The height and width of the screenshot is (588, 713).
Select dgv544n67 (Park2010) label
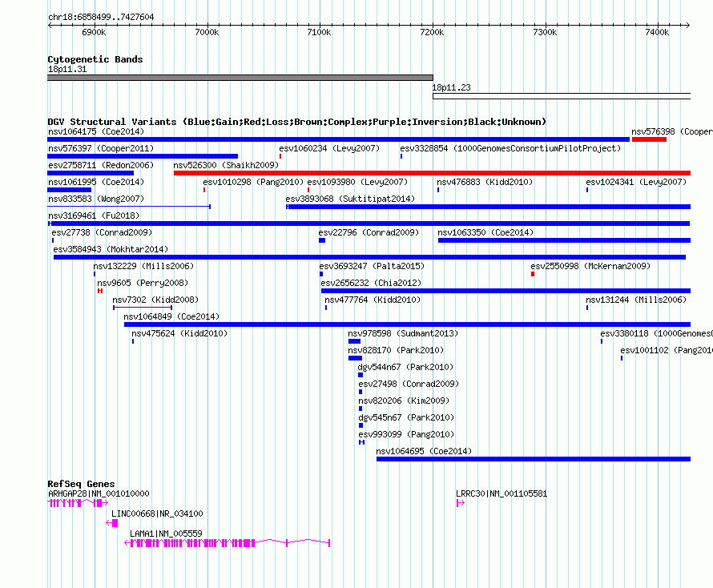[405, 367]
